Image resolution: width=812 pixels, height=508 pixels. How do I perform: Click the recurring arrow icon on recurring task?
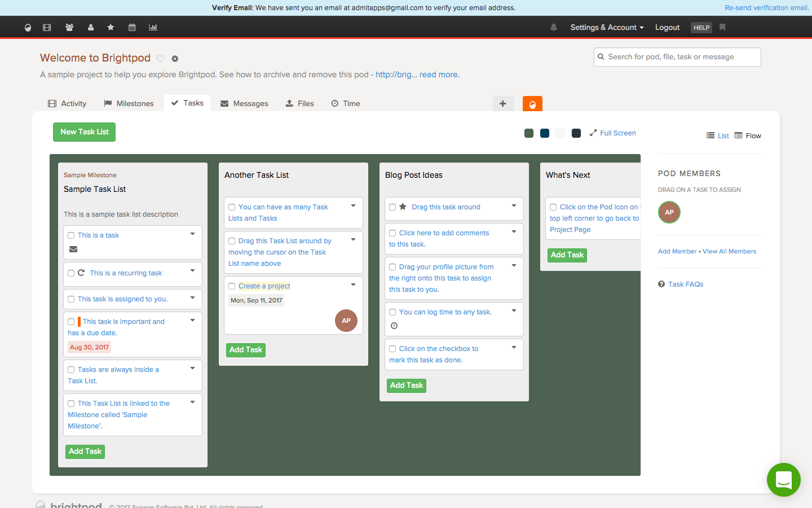point(81,273)
